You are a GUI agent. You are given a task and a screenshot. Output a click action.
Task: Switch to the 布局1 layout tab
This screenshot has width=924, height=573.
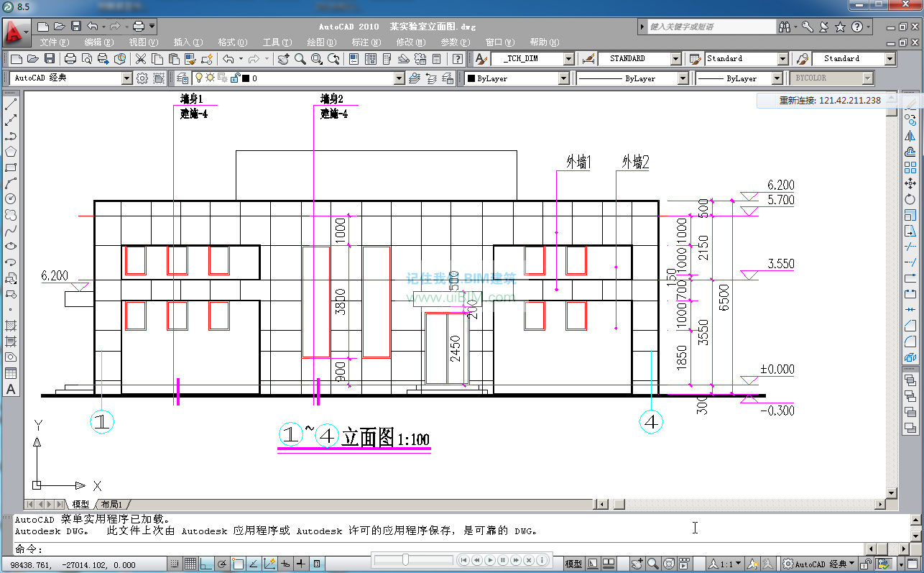(111, 505)
